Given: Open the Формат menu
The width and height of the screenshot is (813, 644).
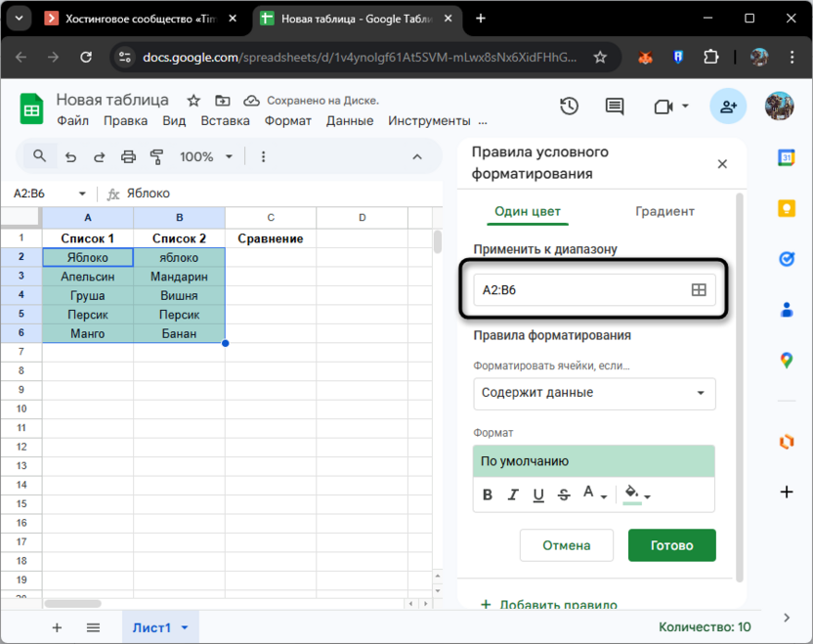Looking at the screenshot, I should pyautogui.click(x=287, y=120).
